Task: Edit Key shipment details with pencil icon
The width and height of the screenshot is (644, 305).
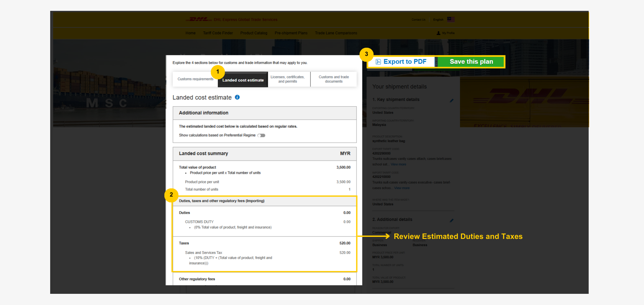Action: (x=451, y=101)
